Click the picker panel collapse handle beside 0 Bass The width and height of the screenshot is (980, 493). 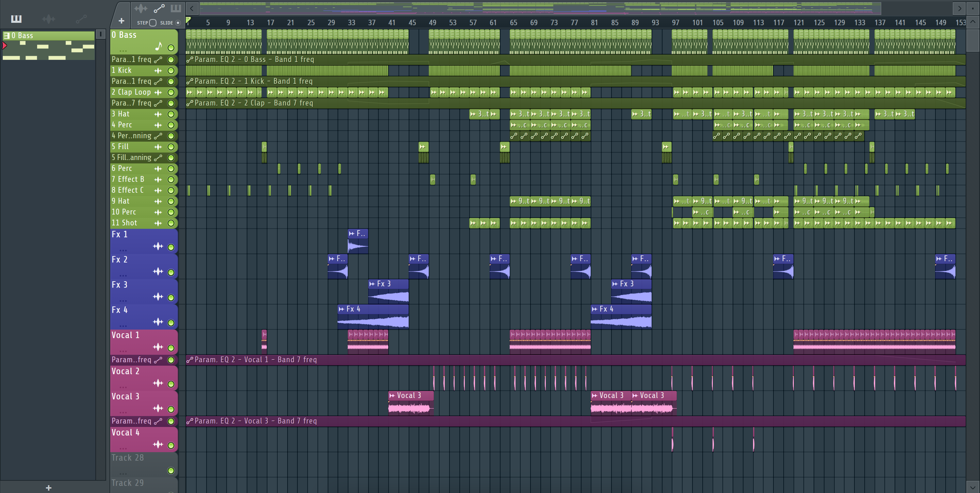coord(100,34)
